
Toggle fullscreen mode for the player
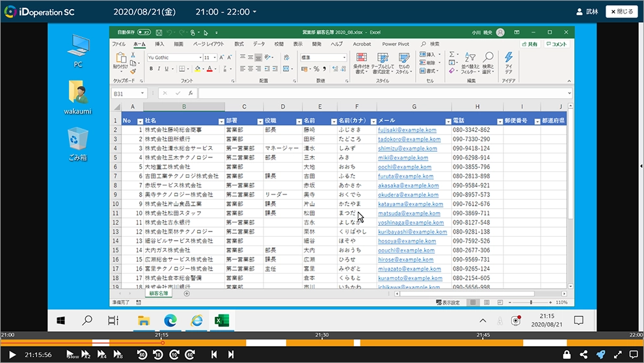(x=617, y=355)
